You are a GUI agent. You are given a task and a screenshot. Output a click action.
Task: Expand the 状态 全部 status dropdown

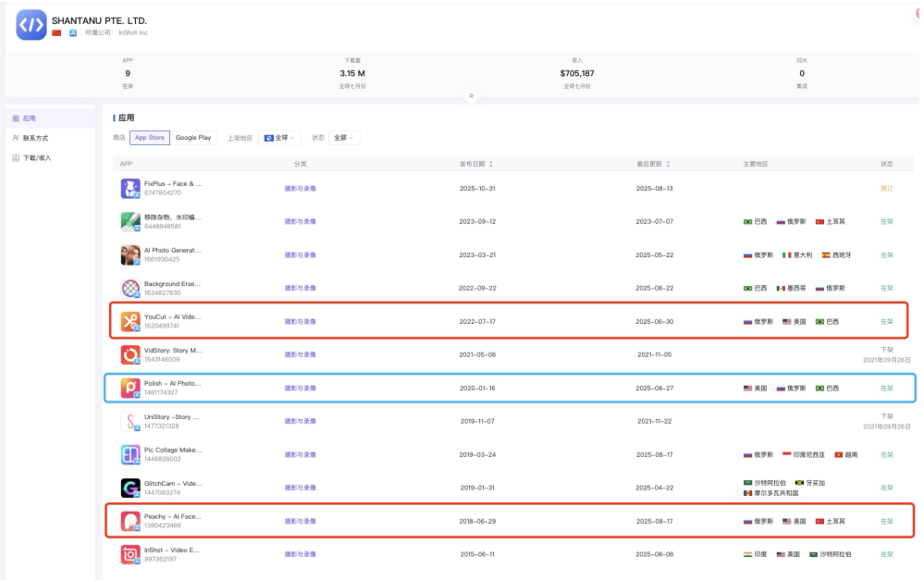click(x=345, y=138)
